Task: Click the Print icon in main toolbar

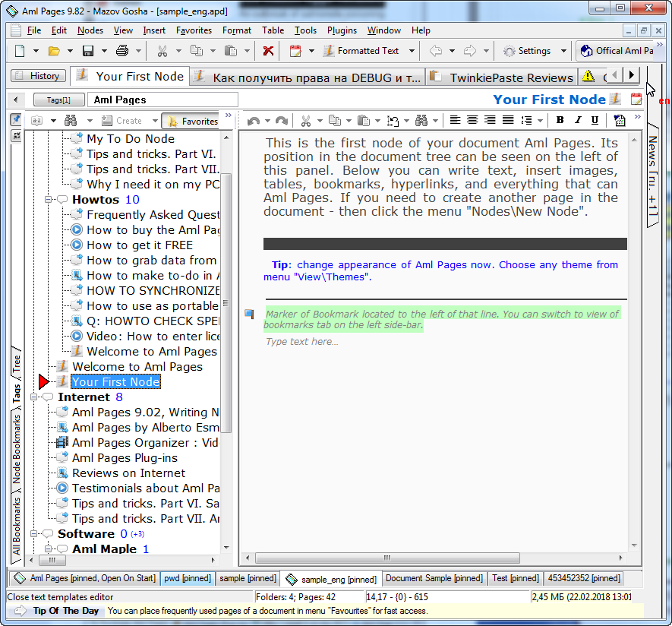Action: point(122,51)
